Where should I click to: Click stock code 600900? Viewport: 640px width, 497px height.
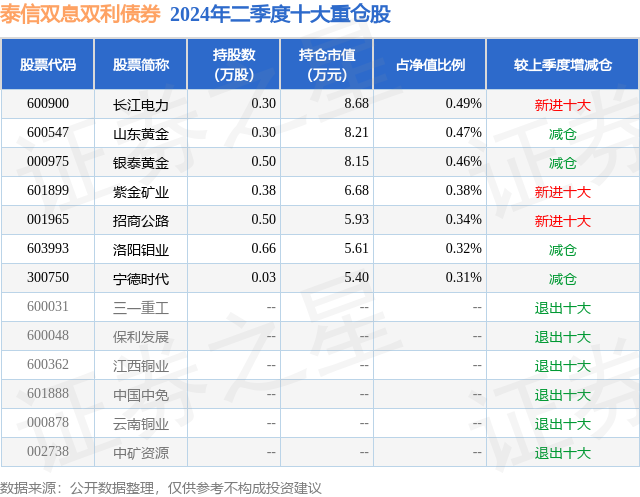(x=48, y=104)
